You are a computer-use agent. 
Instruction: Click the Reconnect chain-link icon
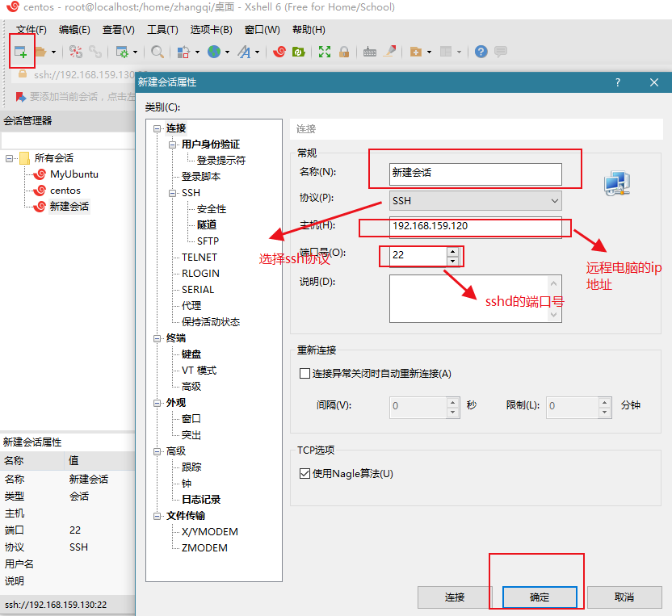tap(95, 52)
